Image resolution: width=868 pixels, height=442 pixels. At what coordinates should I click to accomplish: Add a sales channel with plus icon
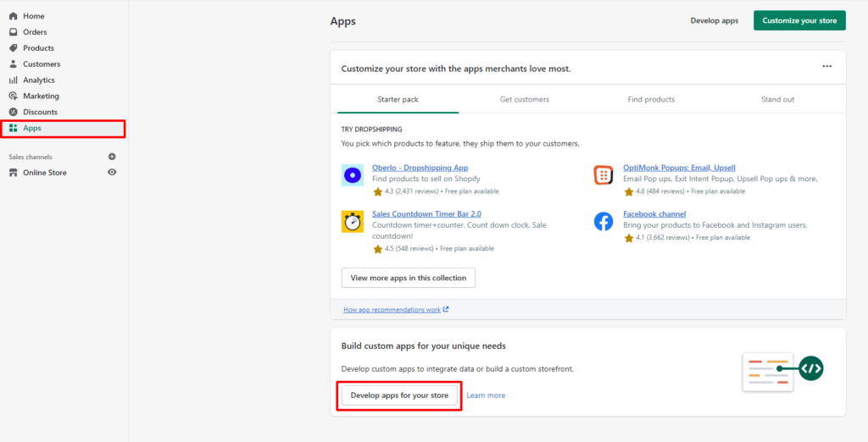[x=112, y=157]
